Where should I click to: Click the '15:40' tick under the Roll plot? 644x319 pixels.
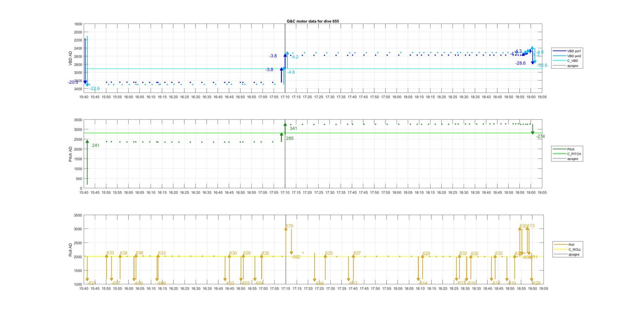(x=84, y=289)
